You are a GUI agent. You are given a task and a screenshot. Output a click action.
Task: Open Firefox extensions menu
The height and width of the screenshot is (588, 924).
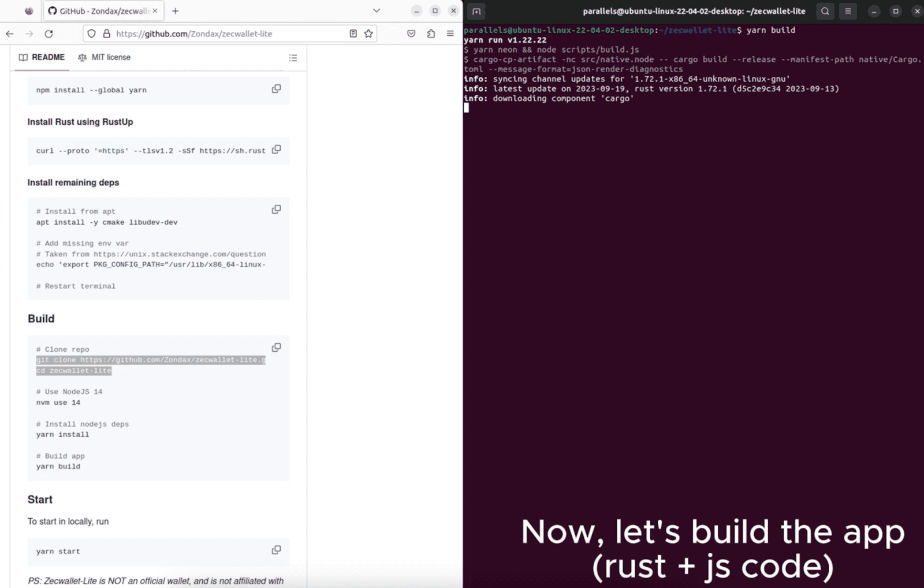pos(431,34)
